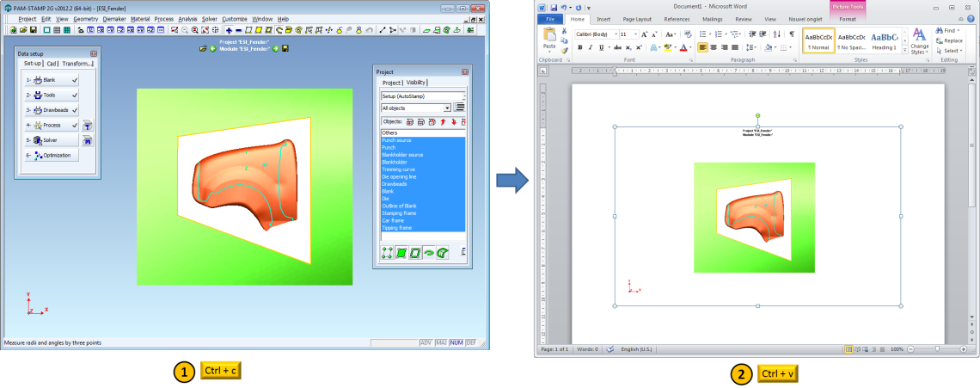This screenshot has height=388, width=980.
Task: Click Cut scissors icon in Word
Action: pyautogui.click(x=565, y=31)
